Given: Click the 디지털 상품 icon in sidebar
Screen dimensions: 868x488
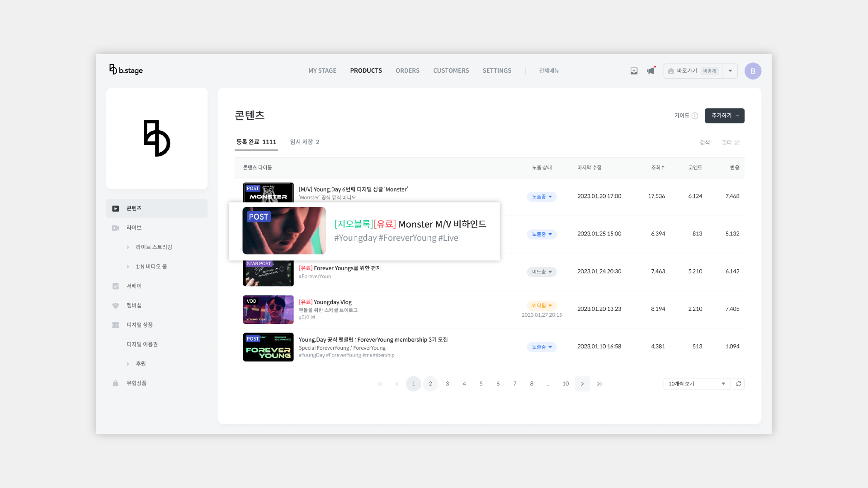Looking at the screenshot, I should [x=116, y=325].
